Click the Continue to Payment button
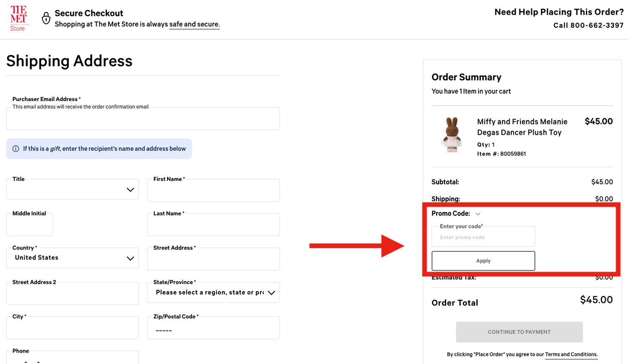Image resolution: width=629 pixels, height=364 pixels. 519,332
